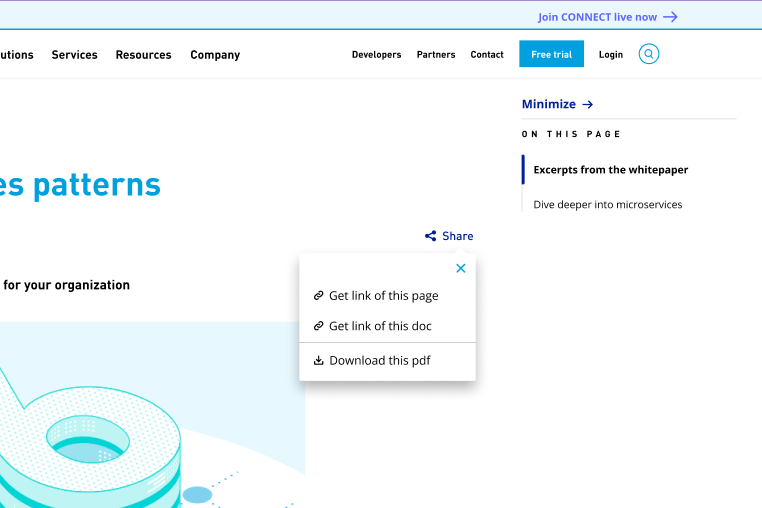Open the Resources menu

(x=143, y=55)
